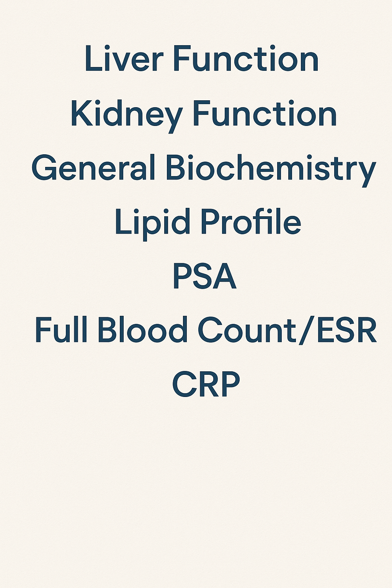Click the word Kidney
This screenshot has height=588, width=392.
tap(126, 114)
